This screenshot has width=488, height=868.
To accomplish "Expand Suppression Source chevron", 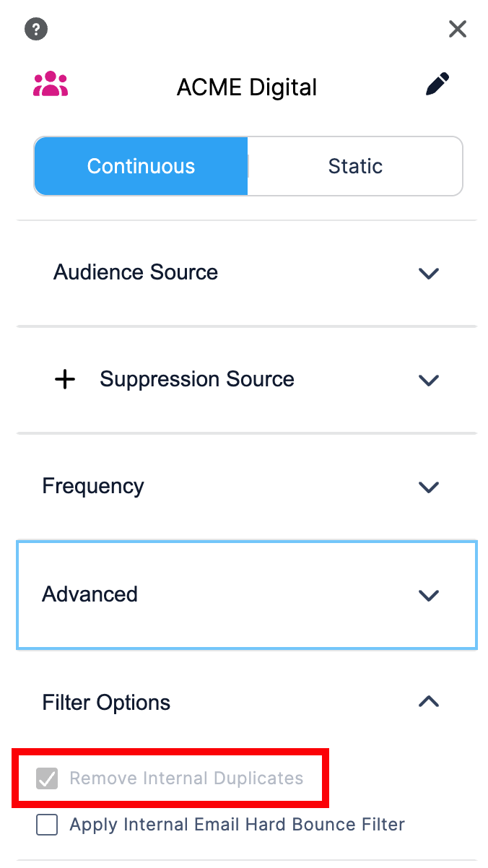I will [429, 380].
